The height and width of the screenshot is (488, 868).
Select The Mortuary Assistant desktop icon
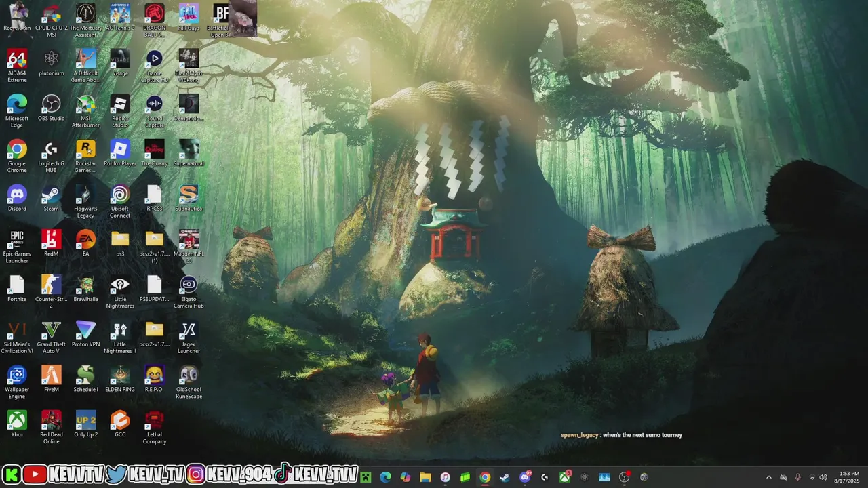85,21
